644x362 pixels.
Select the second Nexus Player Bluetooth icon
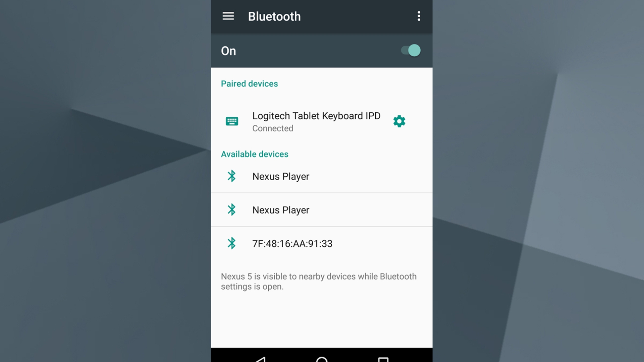231,210
